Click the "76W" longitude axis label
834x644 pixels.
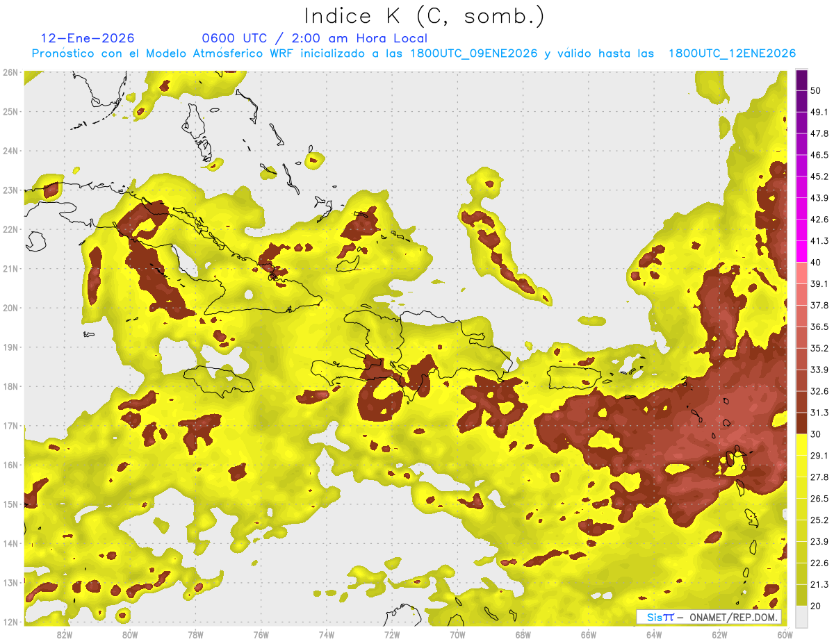point(261,634)
